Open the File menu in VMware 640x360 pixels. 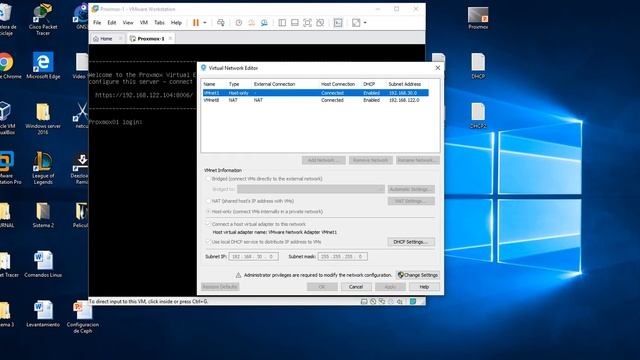(97, 23)
